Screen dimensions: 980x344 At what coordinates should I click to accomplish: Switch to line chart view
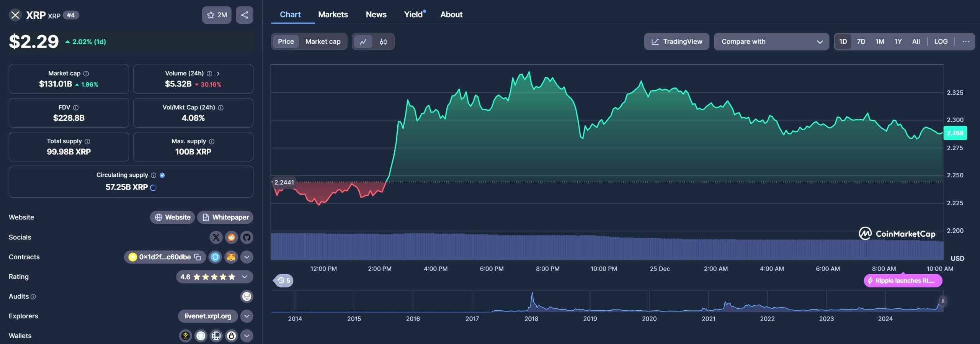pyautogui.click(x=363, y=42)
